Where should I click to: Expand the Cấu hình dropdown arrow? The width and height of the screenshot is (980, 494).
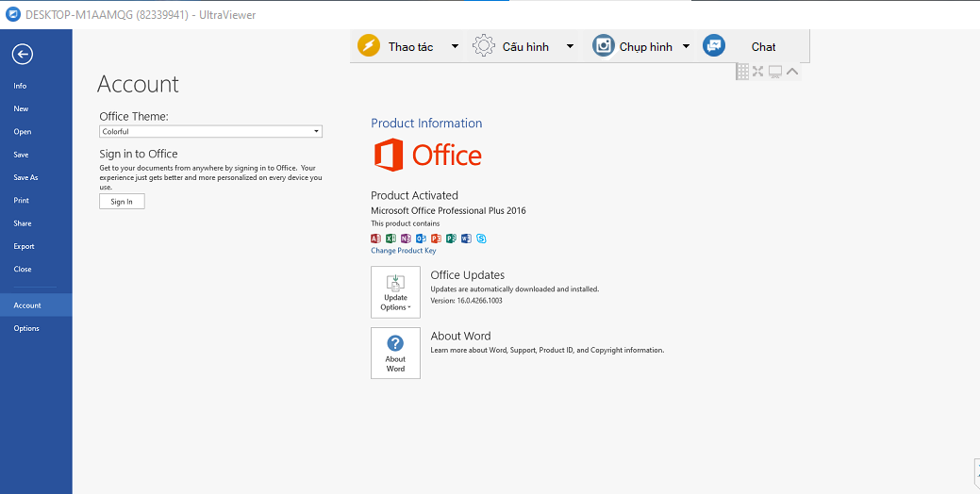570,46
